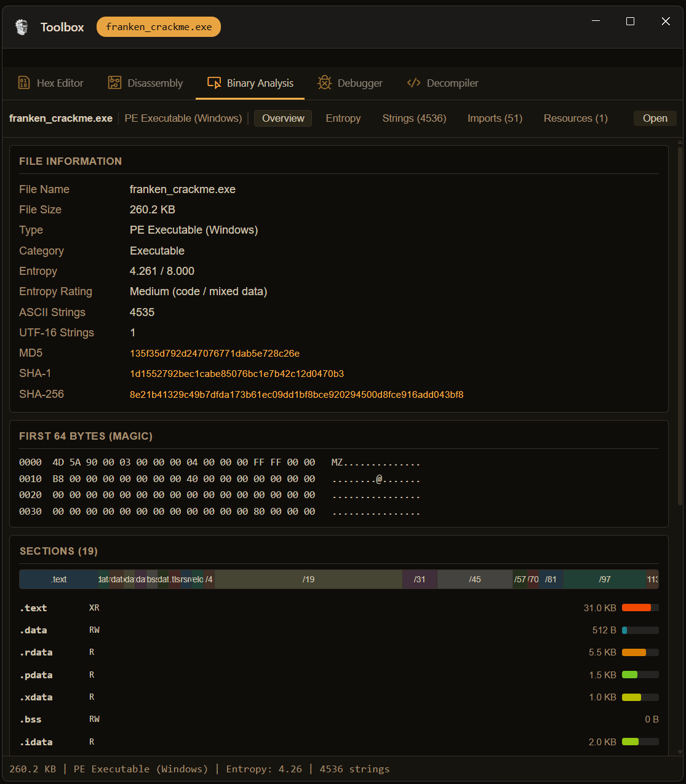Image resolution: width=686 pixels, height=784 pixels.
Task: Click the Decompiler code-brackets icon
Action: pyautogui.click(x=414, y=83)
